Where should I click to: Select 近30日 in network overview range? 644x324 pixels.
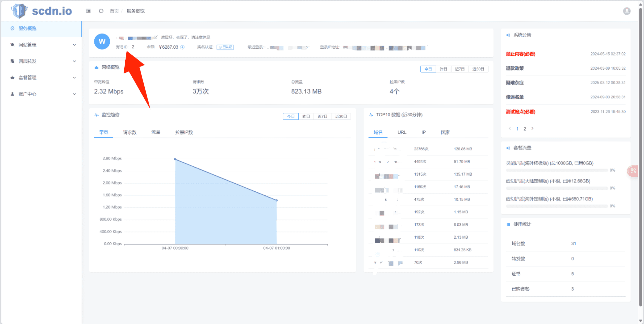[478, 69]
